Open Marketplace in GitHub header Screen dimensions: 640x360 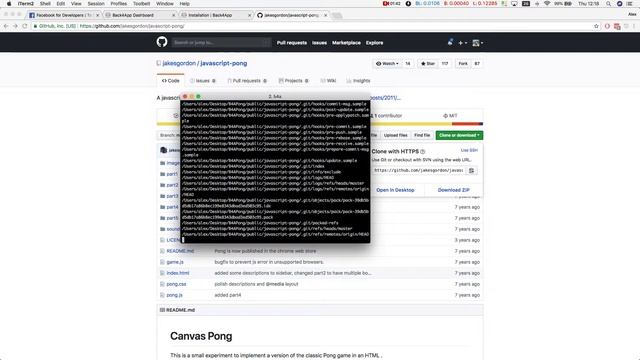[x=346, y=43]
